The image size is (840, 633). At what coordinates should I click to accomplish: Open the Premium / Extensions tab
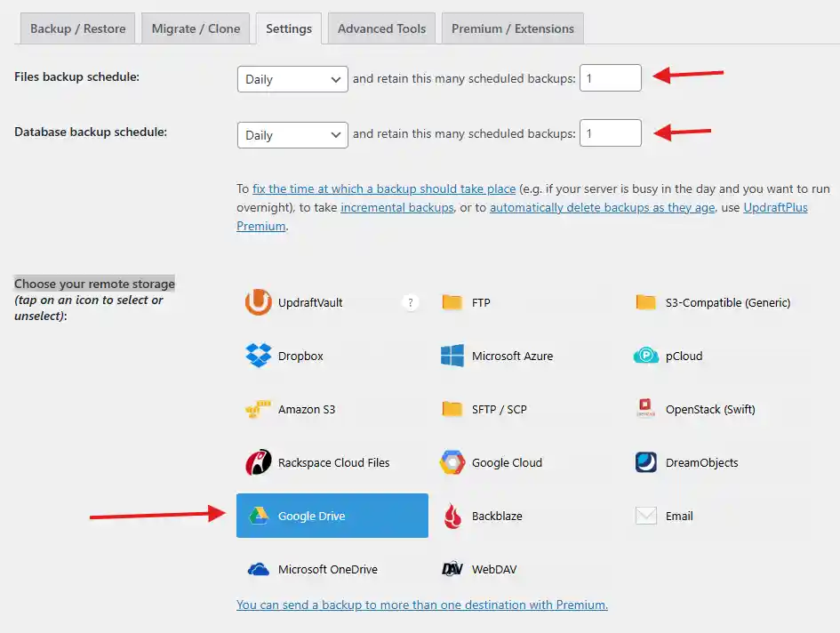[x=513, y=28]
